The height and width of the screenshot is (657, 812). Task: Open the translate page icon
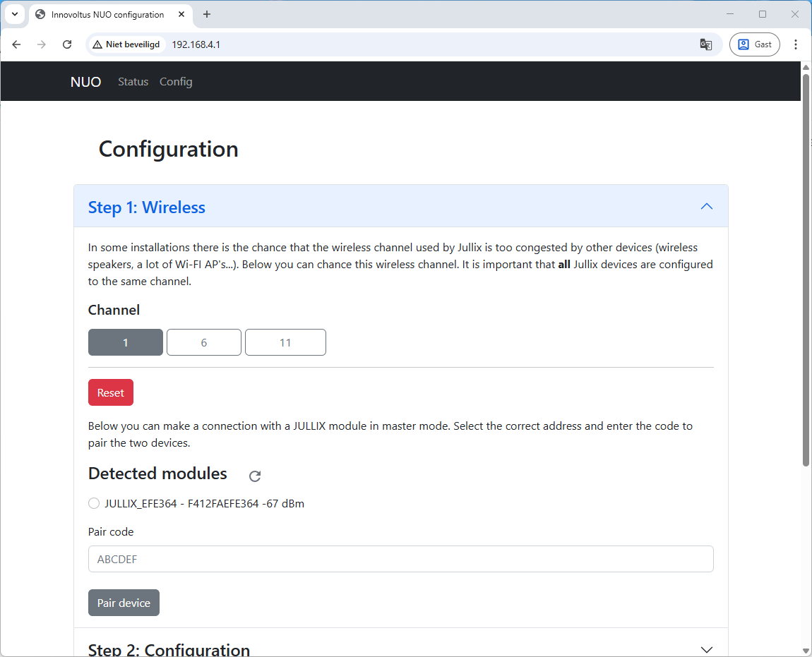click(x=705, y=44)
